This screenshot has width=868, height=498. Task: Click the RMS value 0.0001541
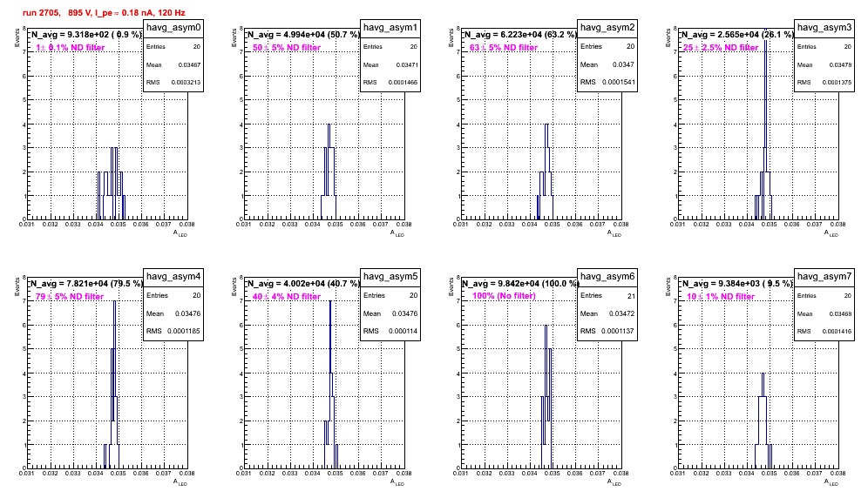tap(619, 82)
